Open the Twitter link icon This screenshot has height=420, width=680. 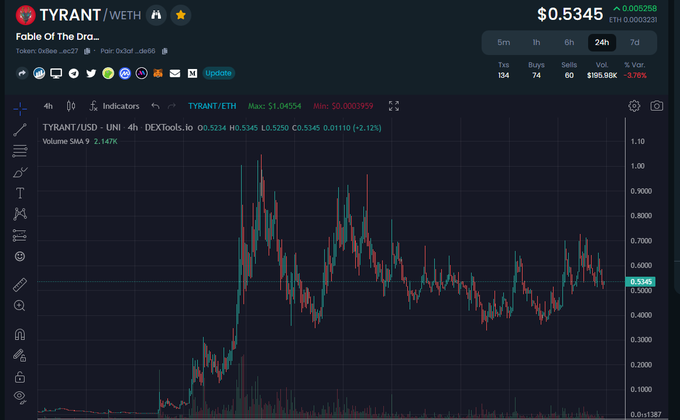91,73
